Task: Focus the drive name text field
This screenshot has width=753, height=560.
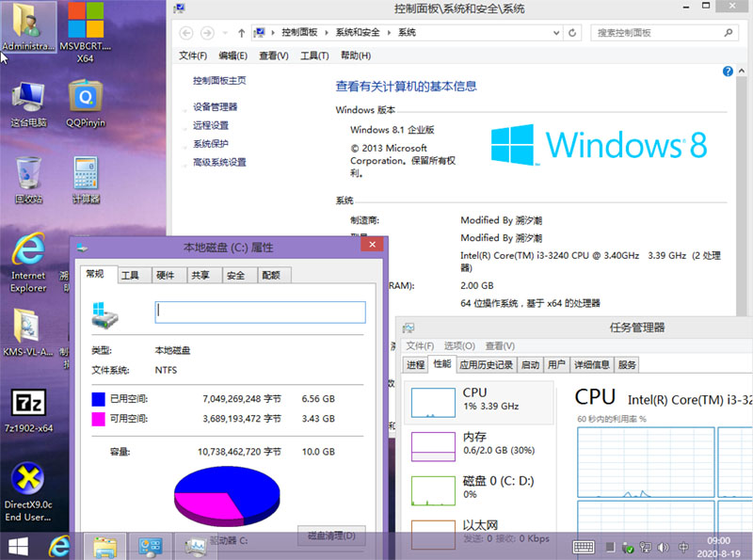Action: click(261, 312)
